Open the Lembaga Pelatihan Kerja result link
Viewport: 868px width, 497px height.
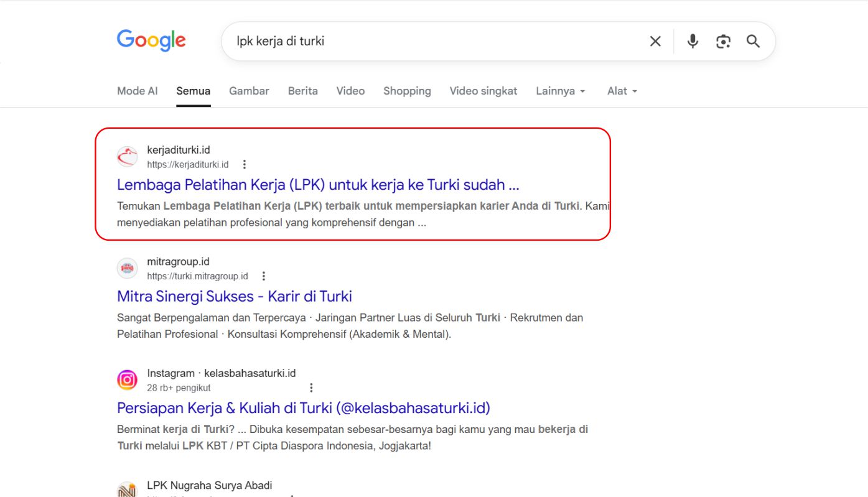[x=319, y=184]
